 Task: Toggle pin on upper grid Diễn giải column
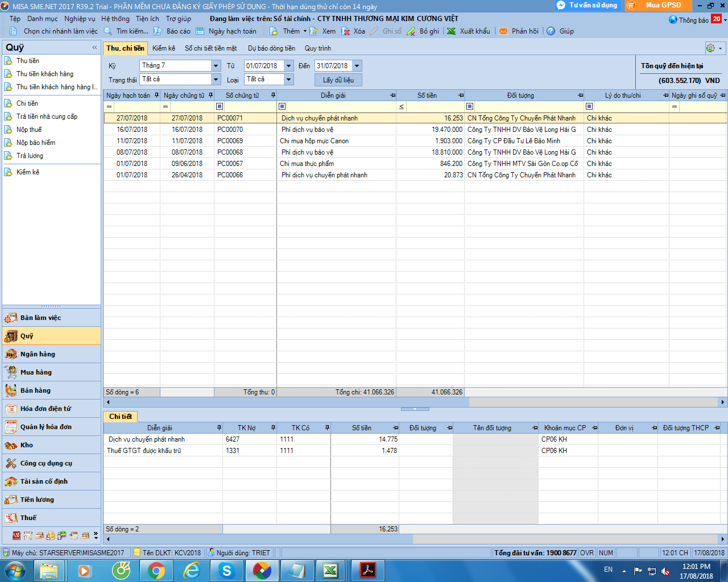392,95
